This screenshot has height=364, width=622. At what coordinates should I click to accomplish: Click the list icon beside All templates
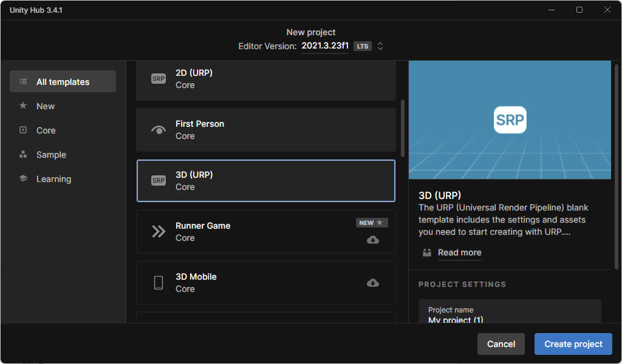[24, 81]
